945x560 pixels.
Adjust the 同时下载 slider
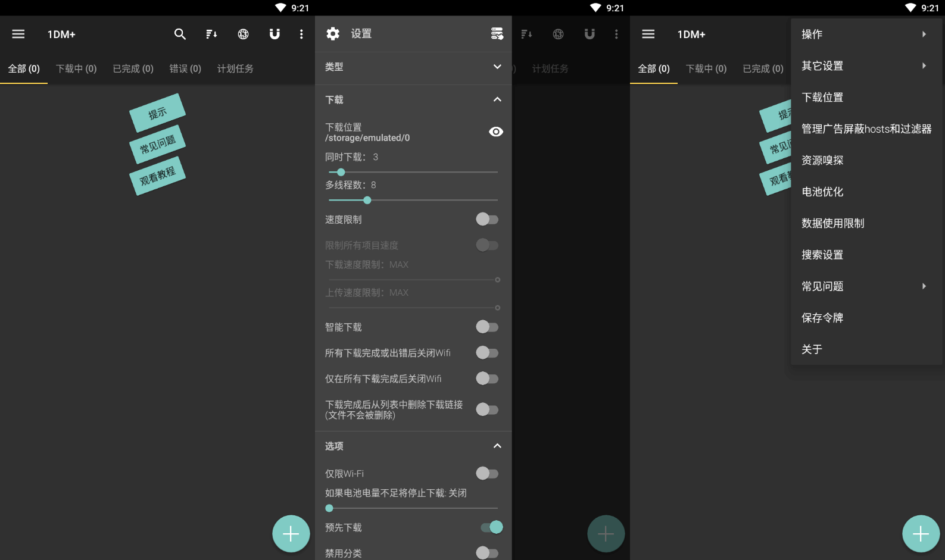pos(413,172)
